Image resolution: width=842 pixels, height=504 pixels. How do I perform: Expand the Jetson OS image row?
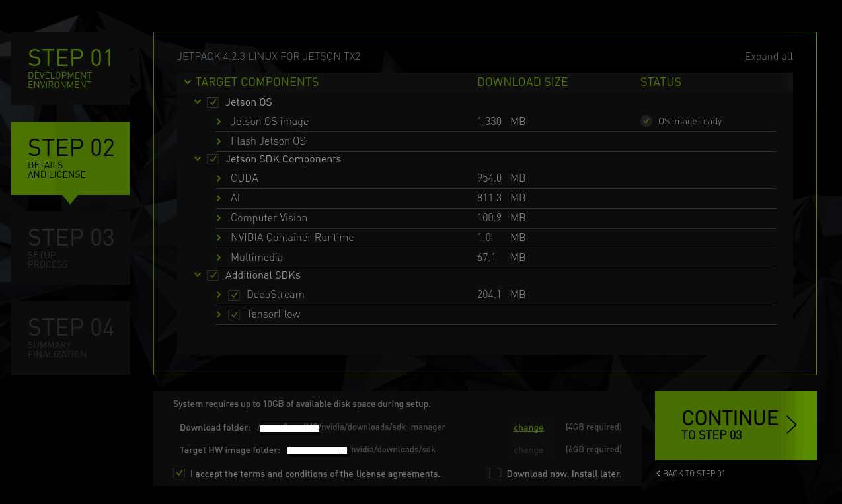click(x=219, y=122)
